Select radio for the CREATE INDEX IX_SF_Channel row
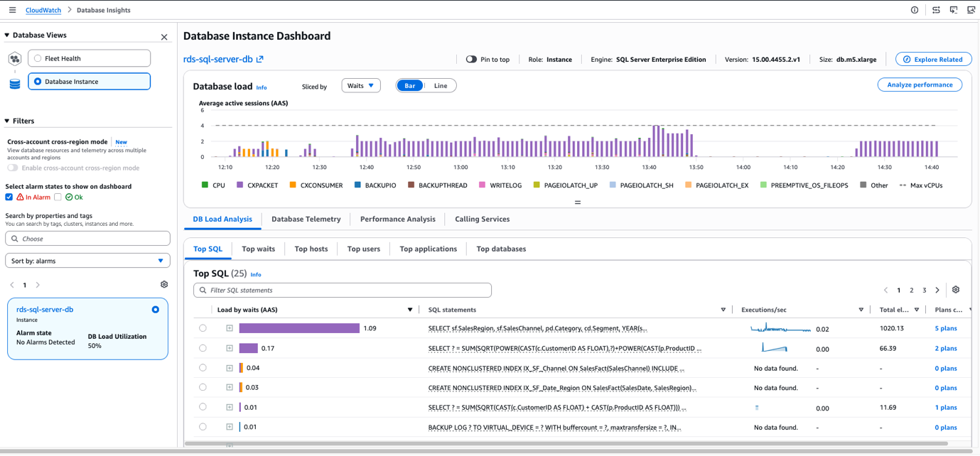This screenshot has width=980, height=456. [x=203, y=368]
